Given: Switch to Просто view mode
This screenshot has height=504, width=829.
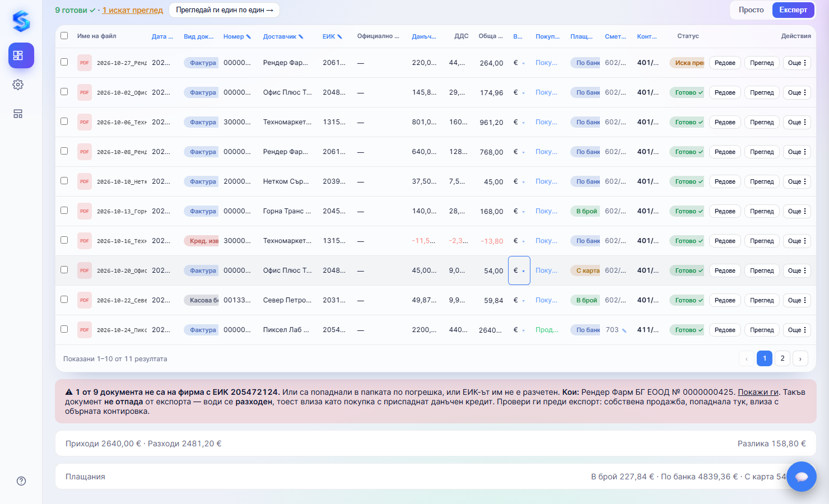Looking at the screenshot, I should [751, 10].
